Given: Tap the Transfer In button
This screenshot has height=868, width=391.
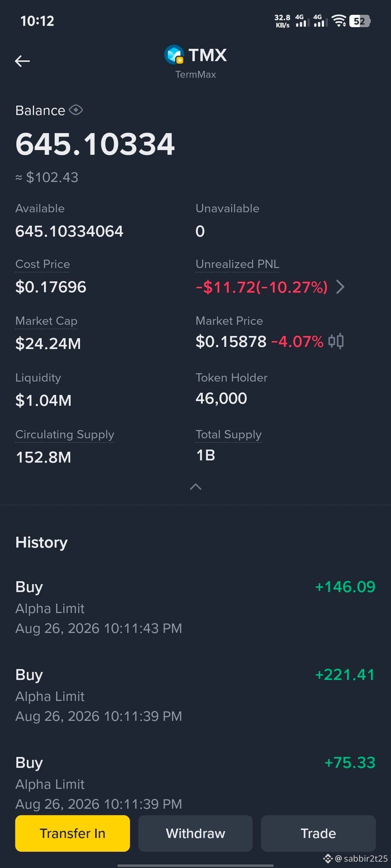Looking at the screenshot, I should [x=72, y=833].
